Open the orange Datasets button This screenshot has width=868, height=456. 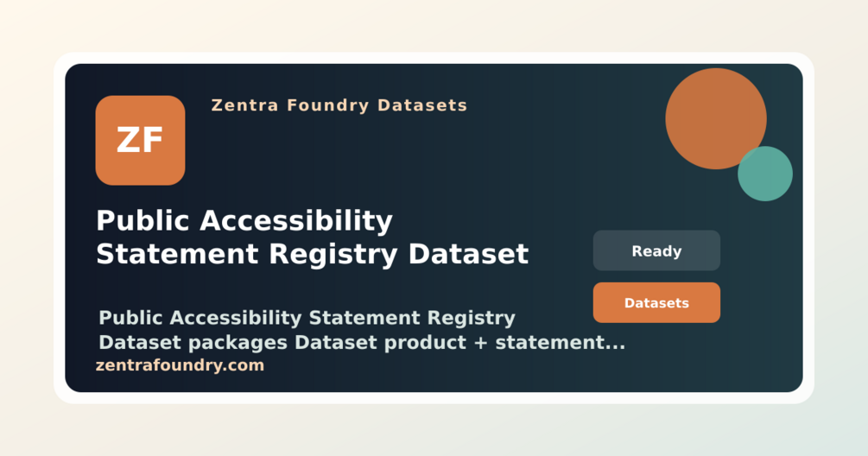pyautogui.click(x=656, y=303)
